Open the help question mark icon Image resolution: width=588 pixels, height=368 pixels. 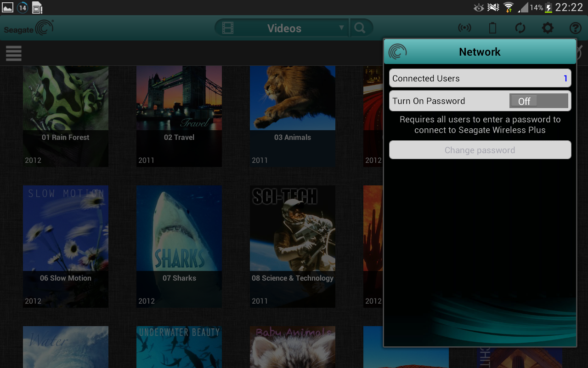coord(575,28)
